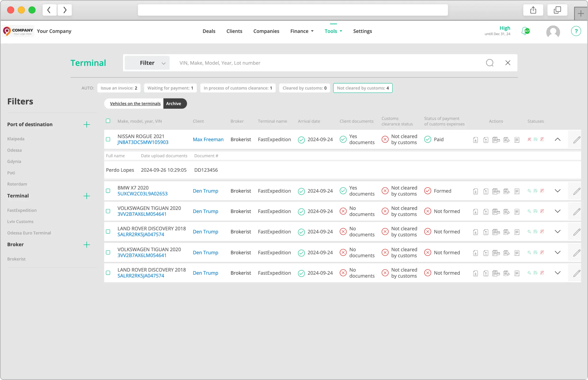Screen dimensions: 588x380
Task: Click red crossed document status in NISSAN row
Action: [542, 139]
